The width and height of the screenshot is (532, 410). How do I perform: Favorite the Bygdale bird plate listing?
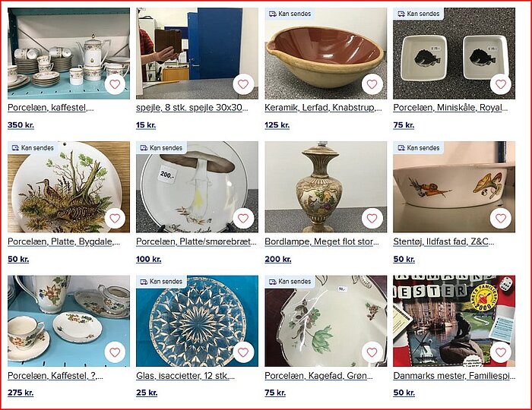115,219
